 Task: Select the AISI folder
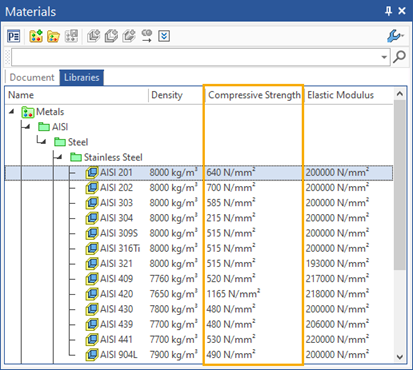pyautogui.click(x=60, y=127)
